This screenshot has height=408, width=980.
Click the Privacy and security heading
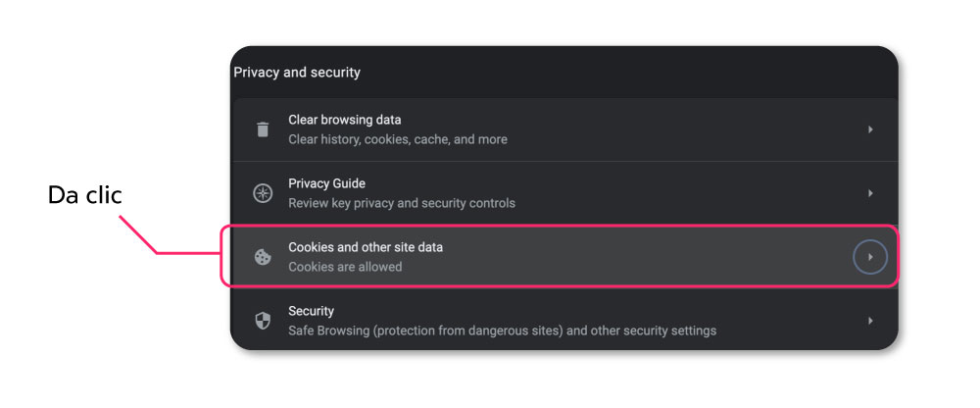(x=297, y=73)
